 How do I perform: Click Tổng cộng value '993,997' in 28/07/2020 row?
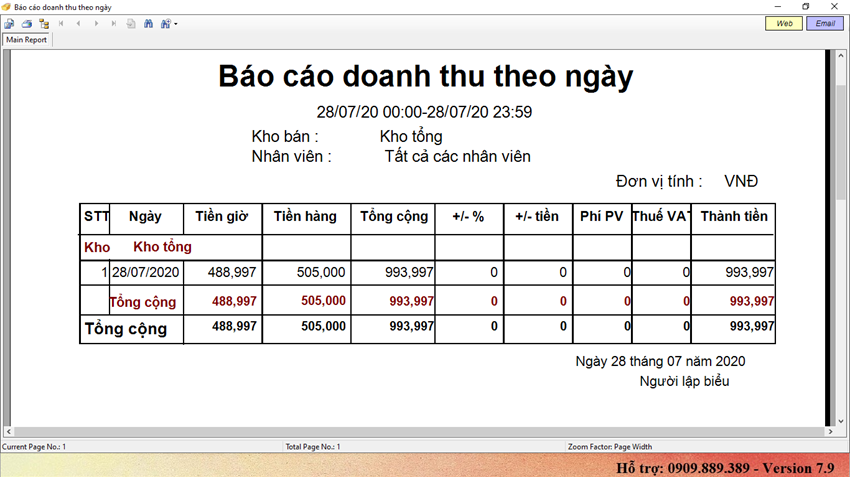(x=409, y=273)
